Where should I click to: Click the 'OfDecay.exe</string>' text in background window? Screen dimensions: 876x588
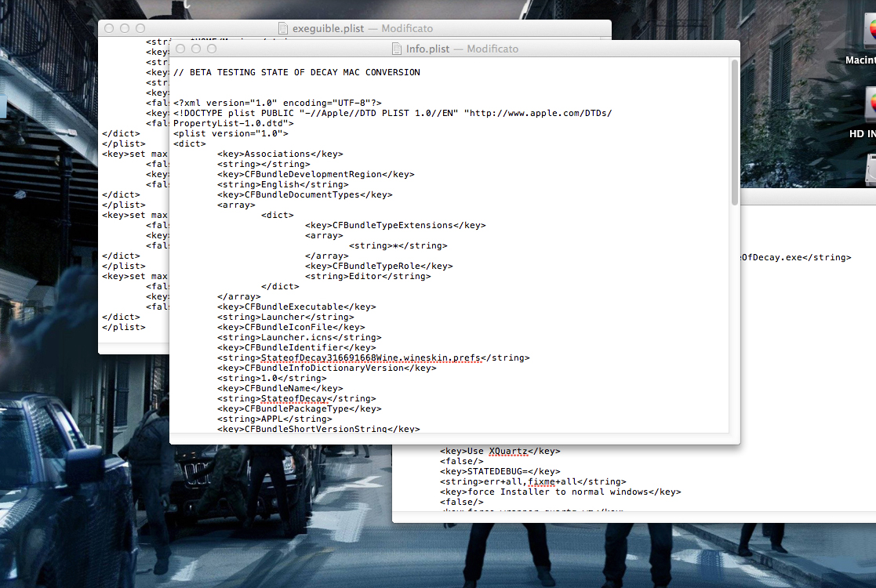coord(796,257)
